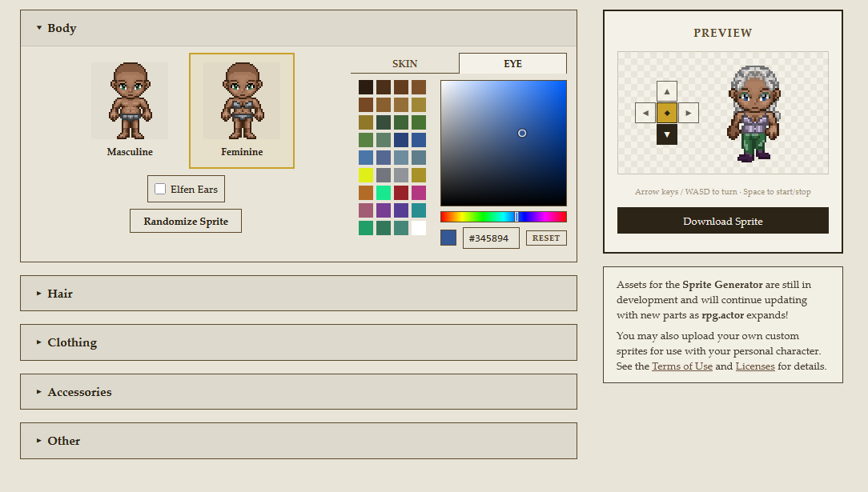Viewport: 868px width, 492px height.
Task: Collapse the Body section
Action: click(62, 28)
